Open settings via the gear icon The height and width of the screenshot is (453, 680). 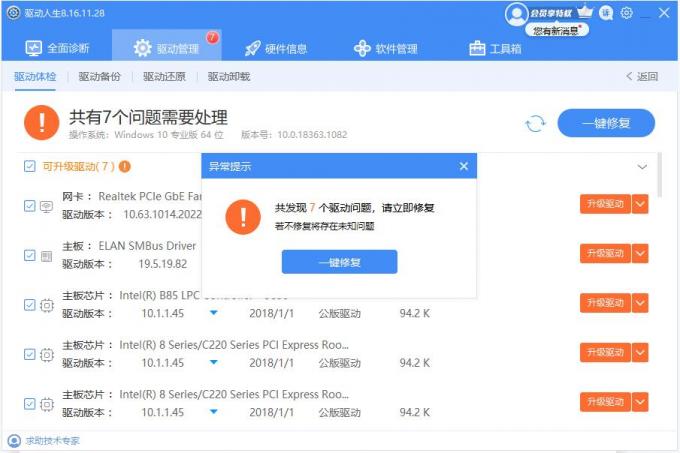pyautogui.click(x=626, y=13)
